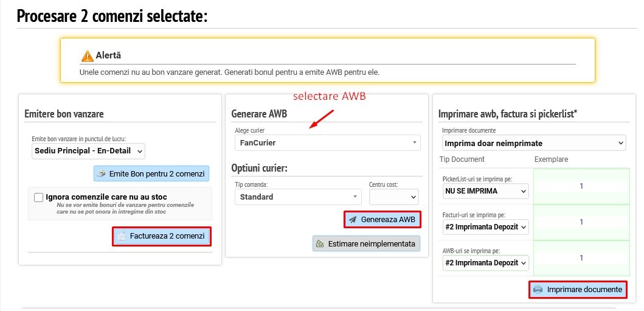Open the Centru cost dropdown
Image resolution: width=644 pixels, height=311 pixels.
point(393,197)
